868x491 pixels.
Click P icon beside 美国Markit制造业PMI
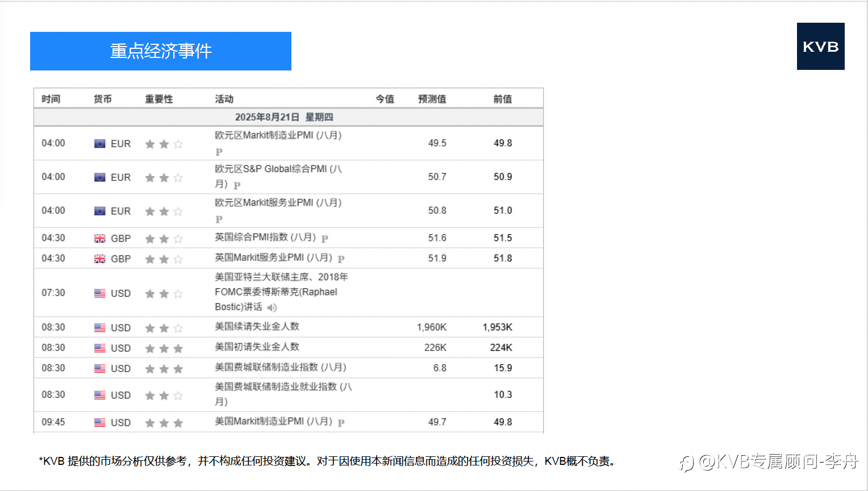coord(341,423)
